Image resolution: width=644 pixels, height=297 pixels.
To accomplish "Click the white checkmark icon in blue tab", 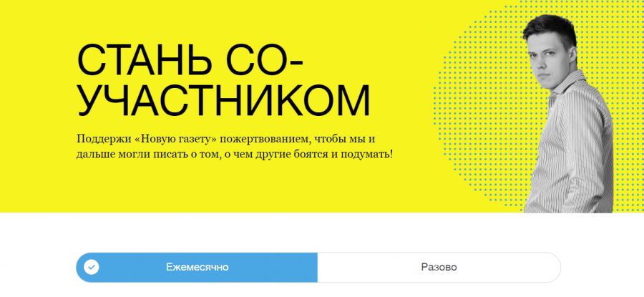I will [x=92, y=268].
